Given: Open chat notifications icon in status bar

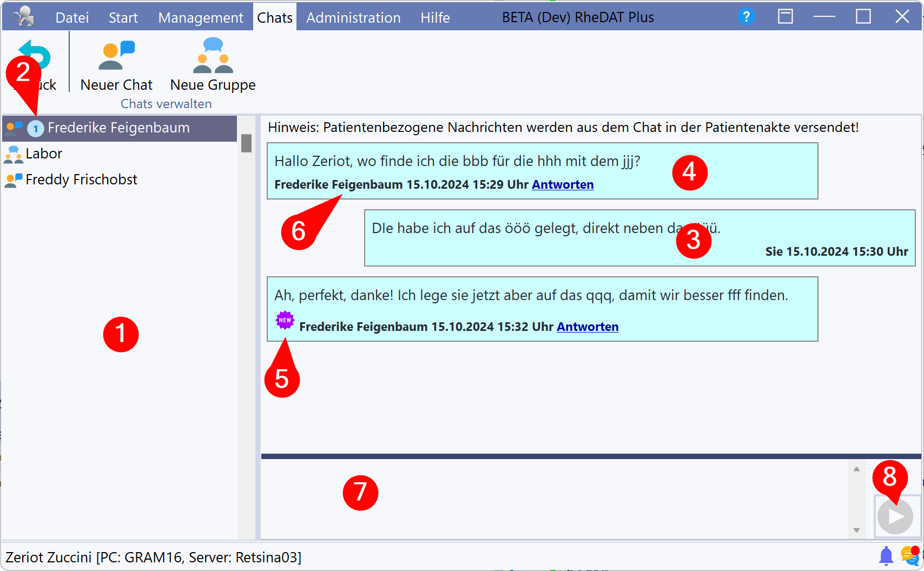Looking at the screenshot, I should tap(910, 555).
